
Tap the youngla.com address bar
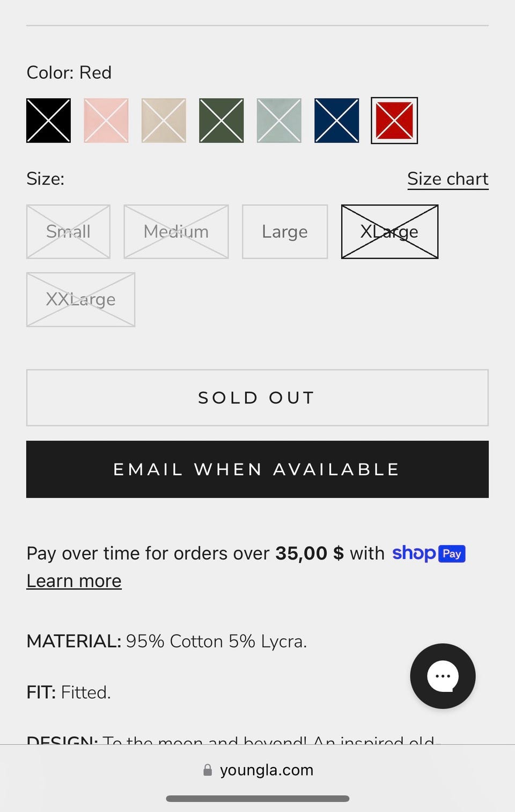[266, 770]
